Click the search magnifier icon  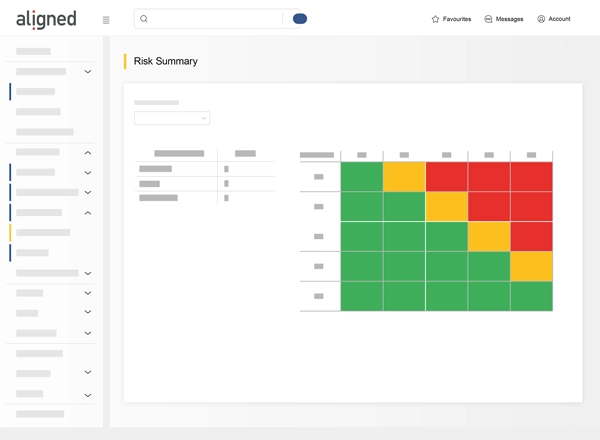point(144,19)
